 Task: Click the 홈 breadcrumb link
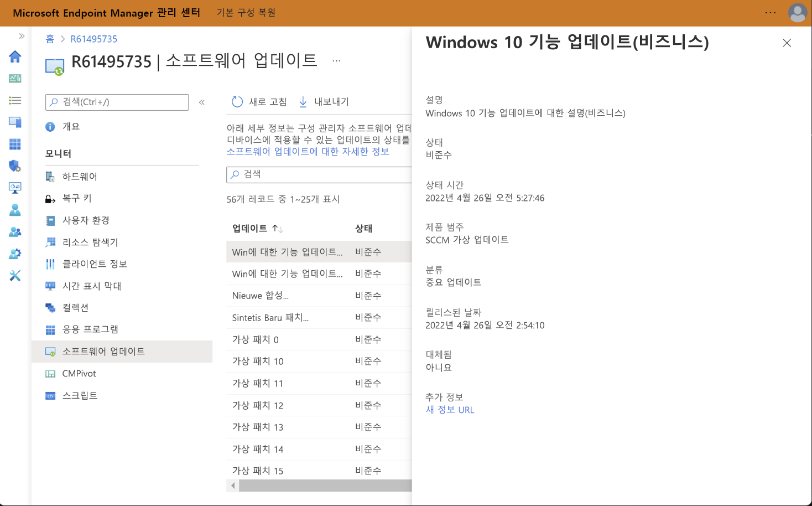pyautogui.click(x=50, y=39)
